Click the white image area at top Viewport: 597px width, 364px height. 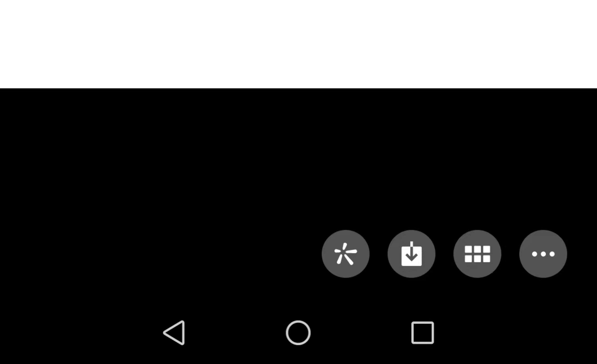point(298,44)
